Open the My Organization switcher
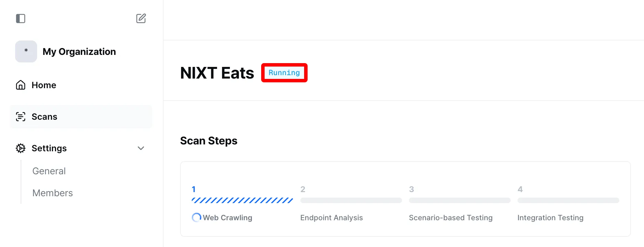Screen dimensions: 644x247 point(79,51)
